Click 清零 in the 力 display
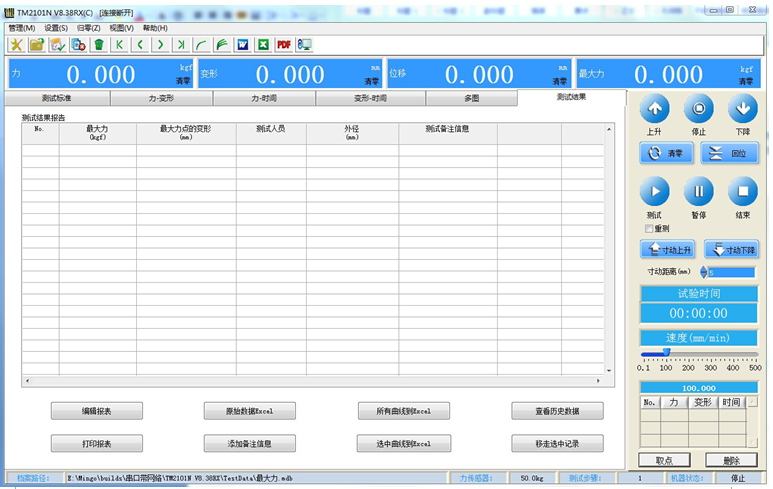This screenshot has height=489, width=773. 183,81
